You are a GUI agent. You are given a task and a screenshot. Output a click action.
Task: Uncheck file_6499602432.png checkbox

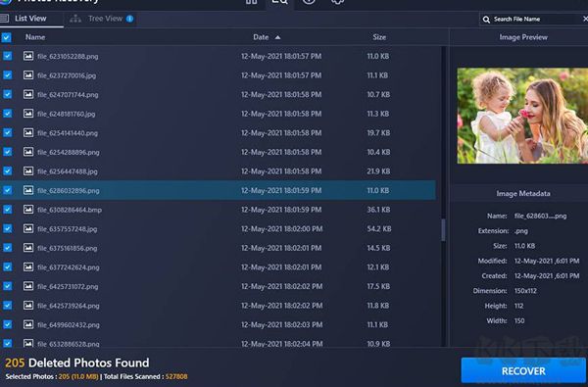8,324
